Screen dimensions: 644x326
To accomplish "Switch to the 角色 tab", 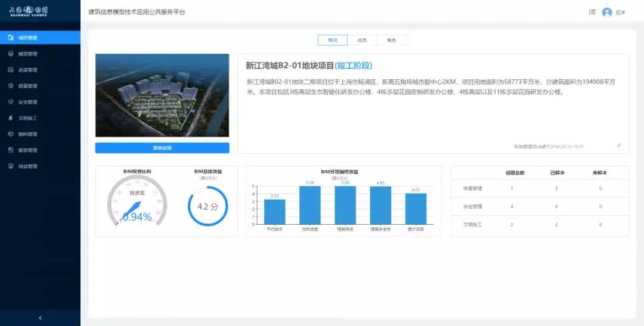I will pos(391,40).
